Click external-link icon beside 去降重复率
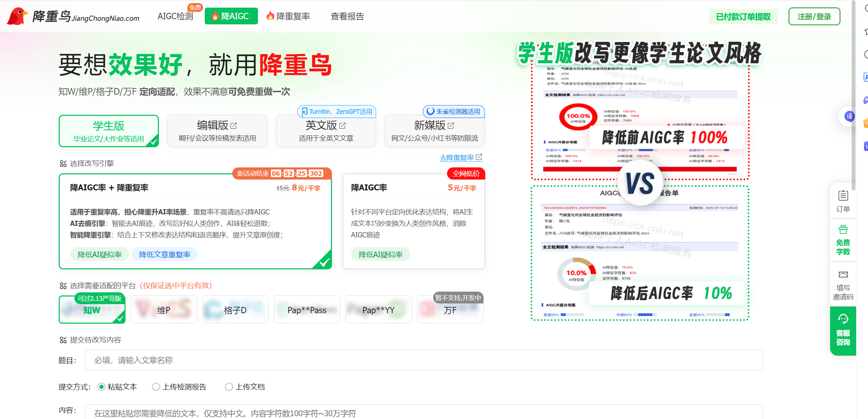This screenshot has width=868, height=419. 479,157
